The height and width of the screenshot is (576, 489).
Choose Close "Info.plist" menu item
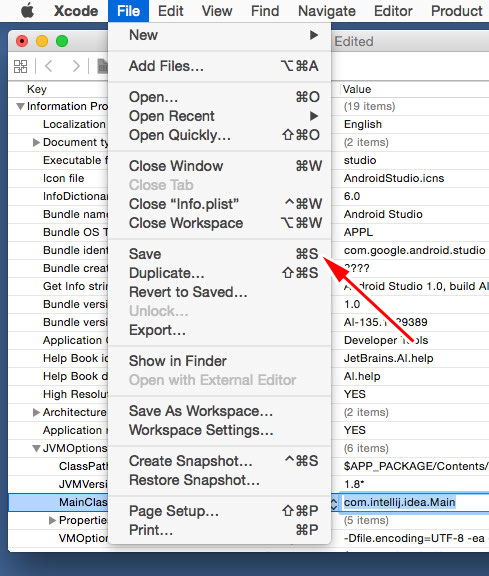(220, 204)
